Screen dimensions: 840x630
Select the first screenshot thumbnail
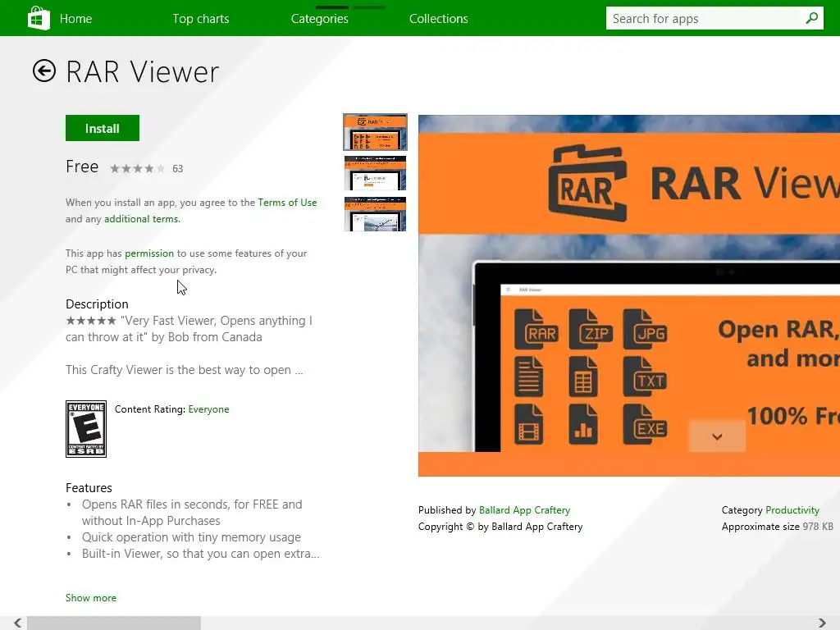(x=375, y=132)
